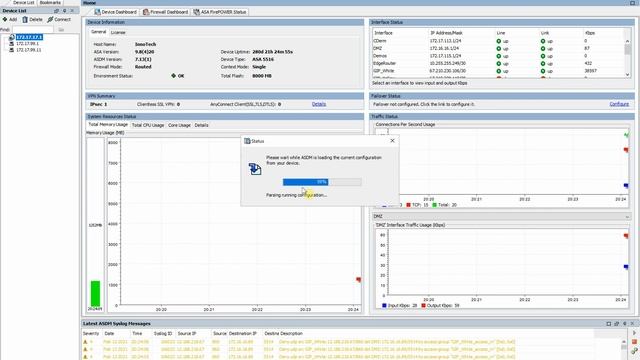Click the Source IP column header
This screenshot has width=640, height=360.
pyautogui.click(x=187, y=333)
